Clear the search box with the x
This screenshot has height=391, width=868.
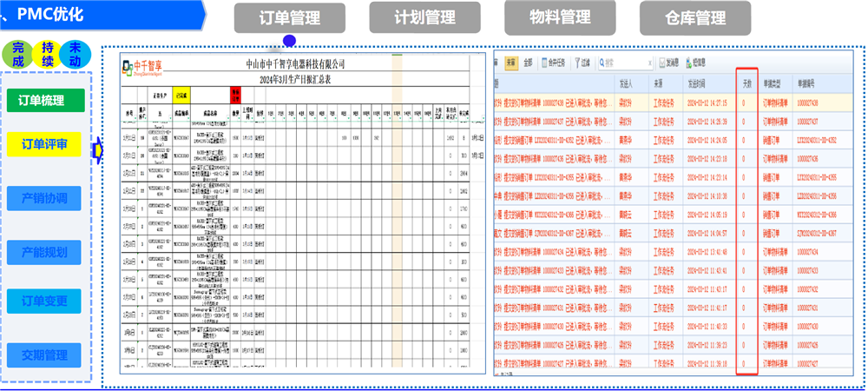pos(650,63)
